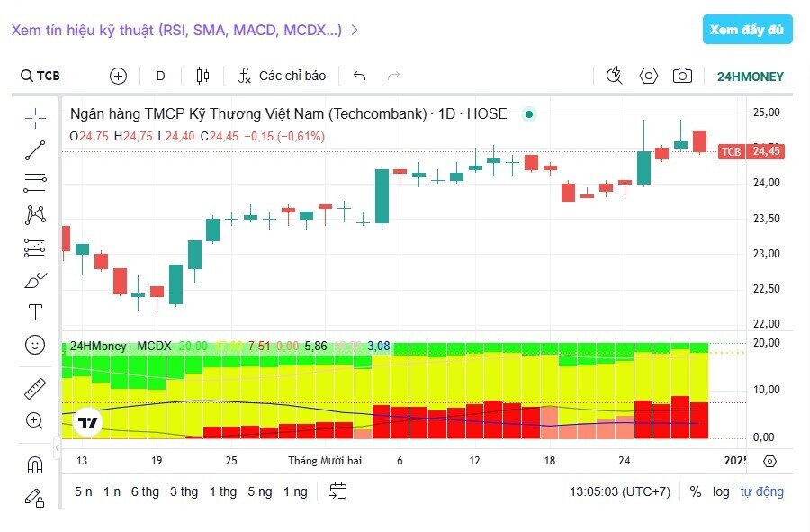Expand technical signals chevron arrow
The image size is (810, 532).
click(x=355, y=30)
